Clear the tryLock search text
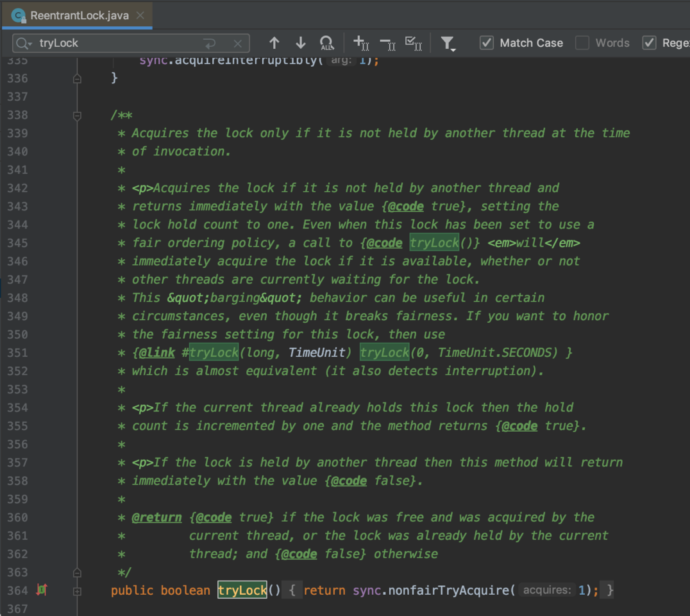This screenshot has height=616, width=690. (237, 44)
